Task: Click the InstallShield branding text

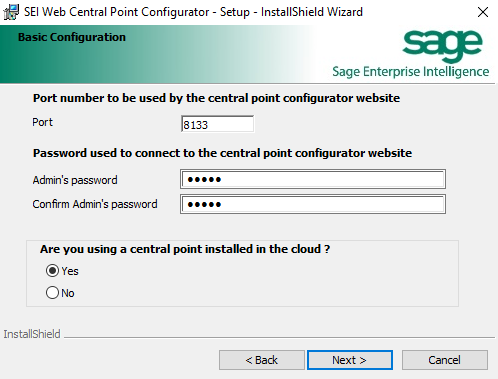Action: (x=32, y=334)
